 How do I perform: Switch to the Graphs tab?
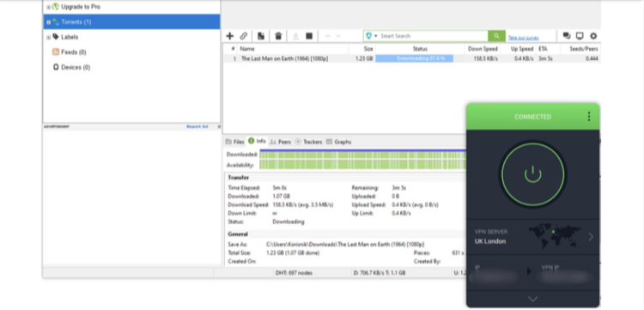pos(339,142)
